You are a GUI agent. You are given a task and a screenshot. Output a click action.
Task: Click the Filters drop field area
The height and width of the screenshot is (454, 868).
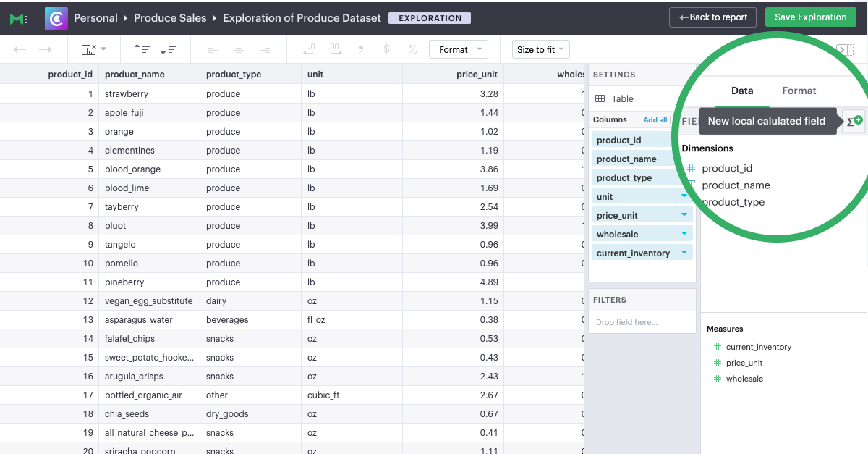[642, 322]
